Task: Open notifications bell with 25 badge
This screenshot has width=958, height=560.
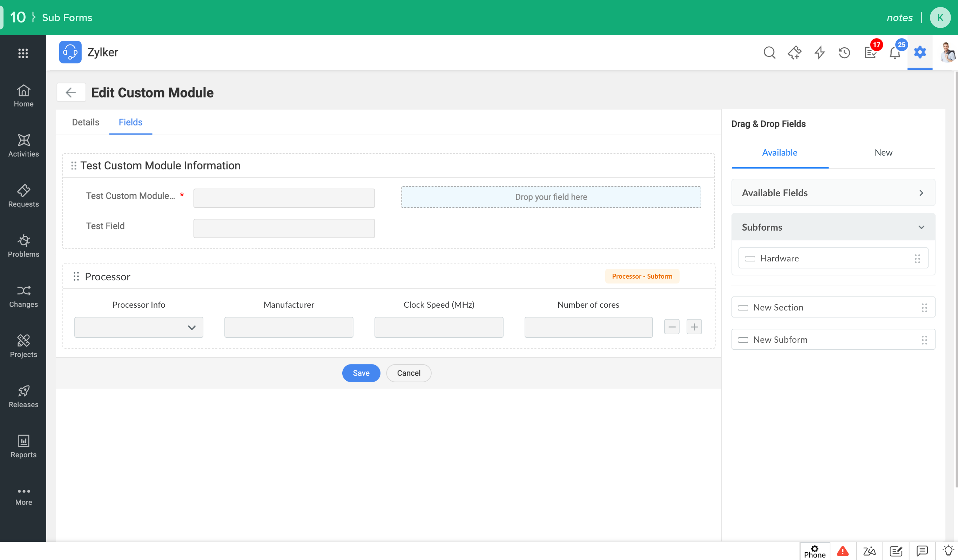Action: click(895, 53)
